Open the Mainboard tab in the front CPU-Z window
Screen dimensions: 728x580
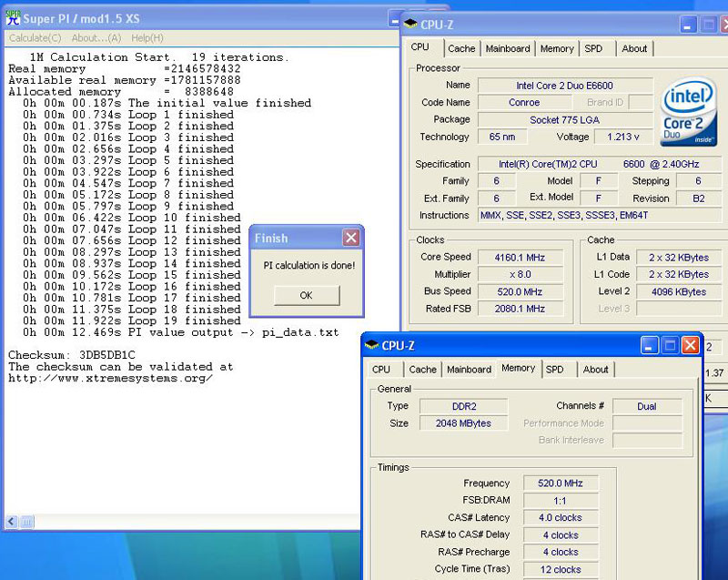click(469, 369)
